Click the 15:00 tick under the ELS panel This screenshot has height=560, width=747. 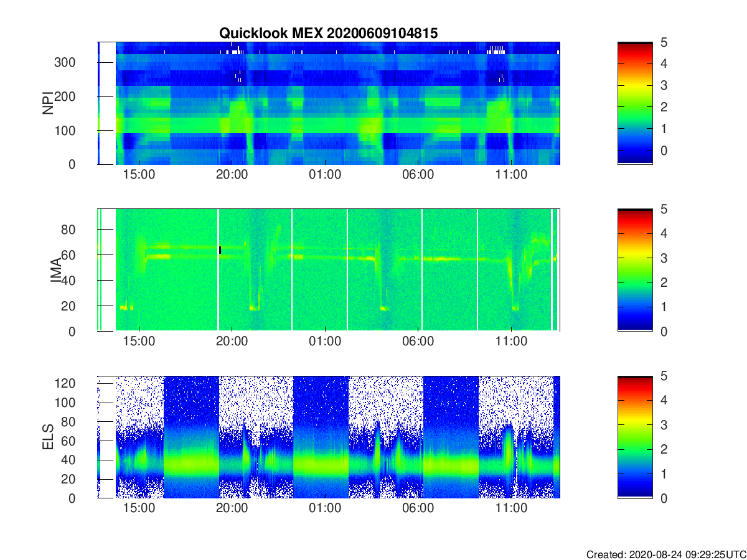[x=139, y=508]
